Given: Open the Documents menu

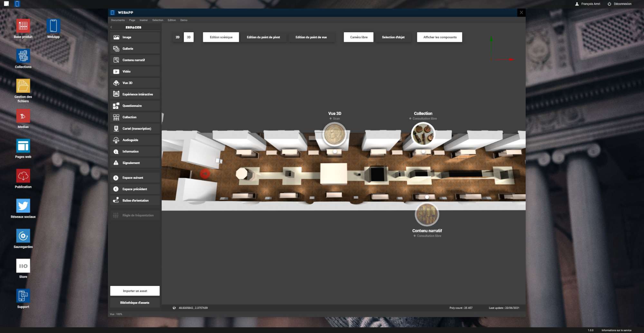Looking at the screenshot, I should [x=118, y=20].
